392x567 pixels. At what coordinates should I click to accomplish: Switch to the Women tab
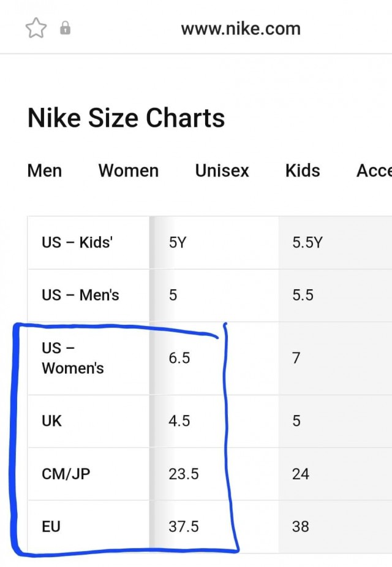(x=129, y=170)
